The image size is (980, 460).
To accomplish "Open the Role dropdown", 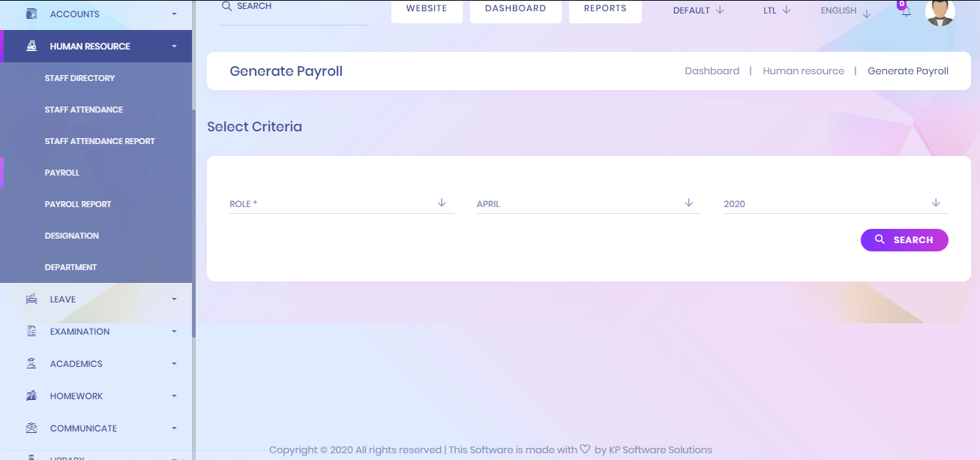I will click(342, 203).
